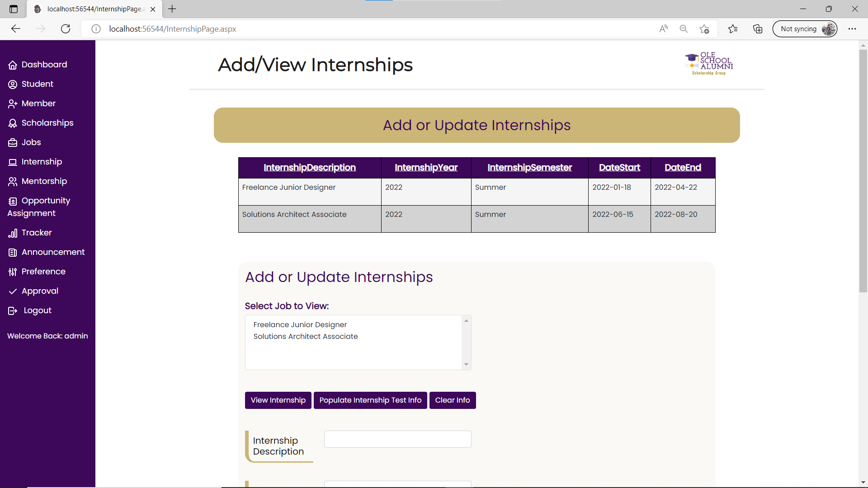Image resolution: width=868 pixels, height=488 pixels.
Task: Select the Mentorship people icon
Action: (x=13, y=182)
